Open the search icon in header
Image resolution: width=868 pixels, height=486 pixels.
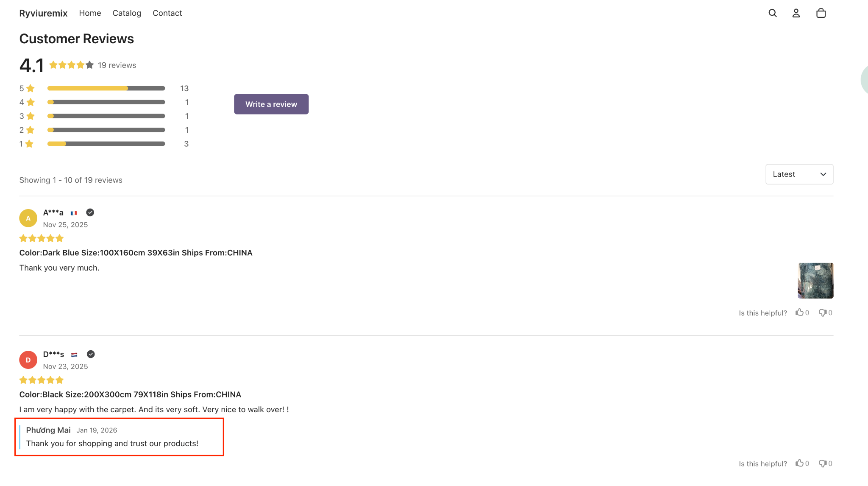click(773, 13)
